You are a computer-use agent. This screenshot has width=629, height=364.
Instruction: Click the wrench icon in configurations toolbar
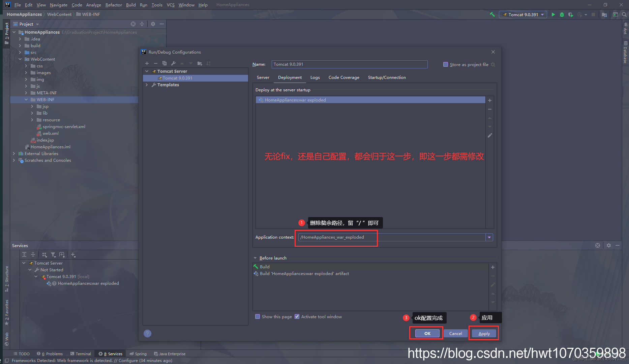[x=173, y=63]
